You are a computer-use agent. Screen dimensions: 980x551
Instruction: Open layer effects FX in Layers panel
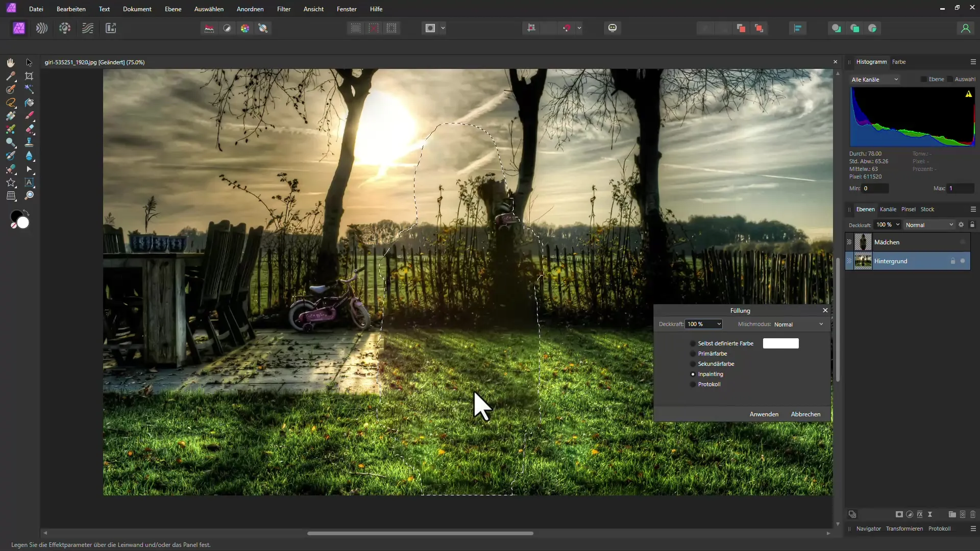click(920, 514)
